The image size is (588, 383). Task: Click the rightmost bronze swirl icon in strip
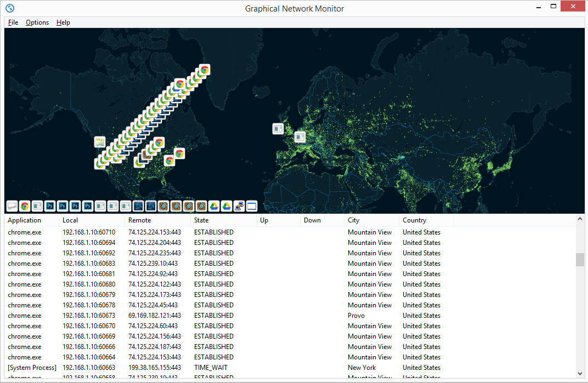[201, 206]
